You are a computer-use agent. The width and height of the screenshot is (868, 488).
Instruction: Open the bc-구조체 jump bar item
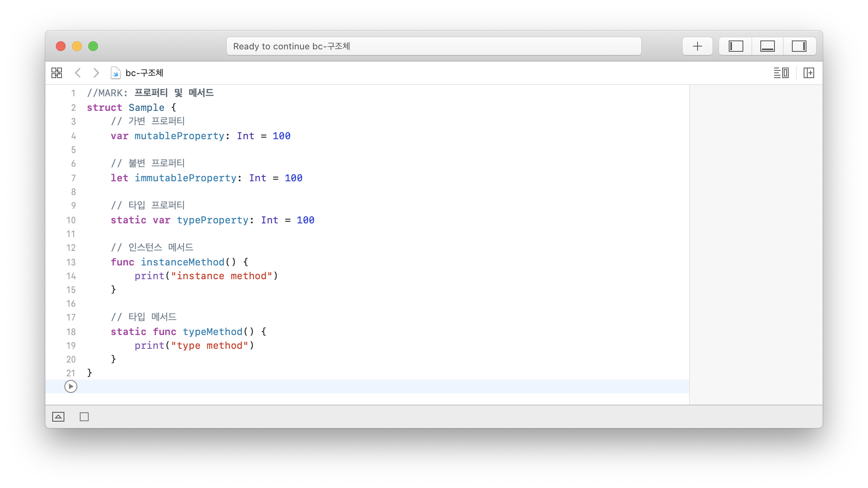[x=144, y=73]
